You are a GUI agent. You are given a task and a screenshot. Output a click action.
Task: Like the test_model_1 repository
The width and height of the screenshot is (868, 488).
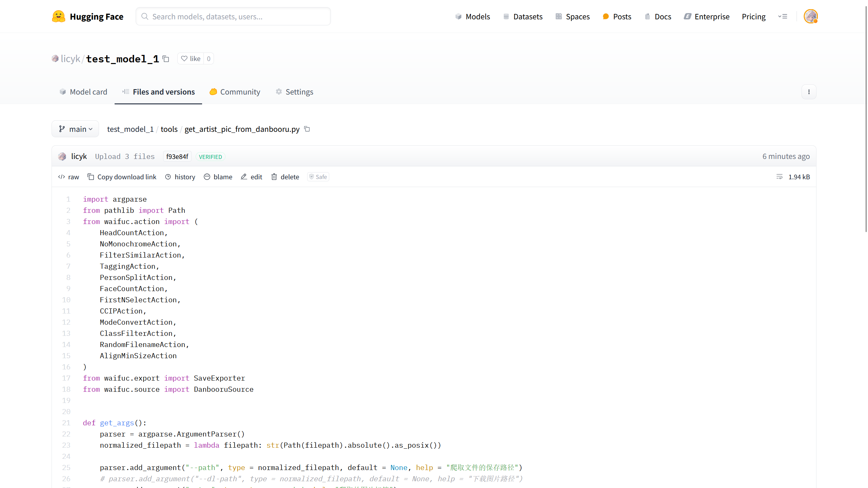pos(191,59)
